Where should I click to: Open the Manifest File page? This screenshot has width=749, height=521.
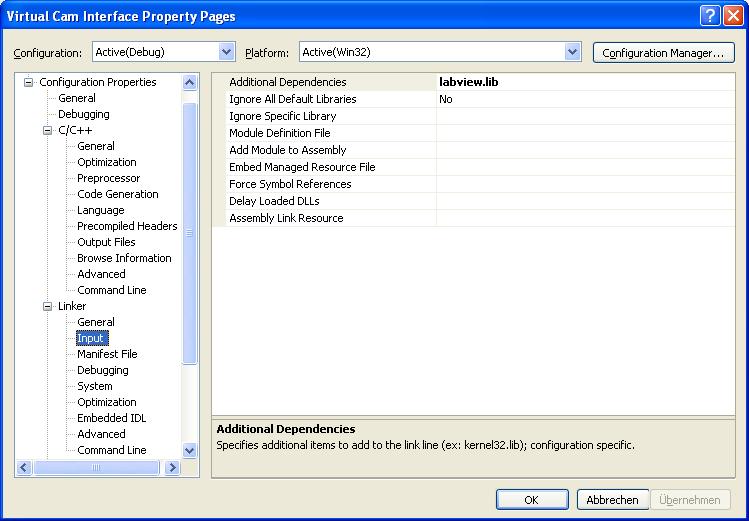107,354
